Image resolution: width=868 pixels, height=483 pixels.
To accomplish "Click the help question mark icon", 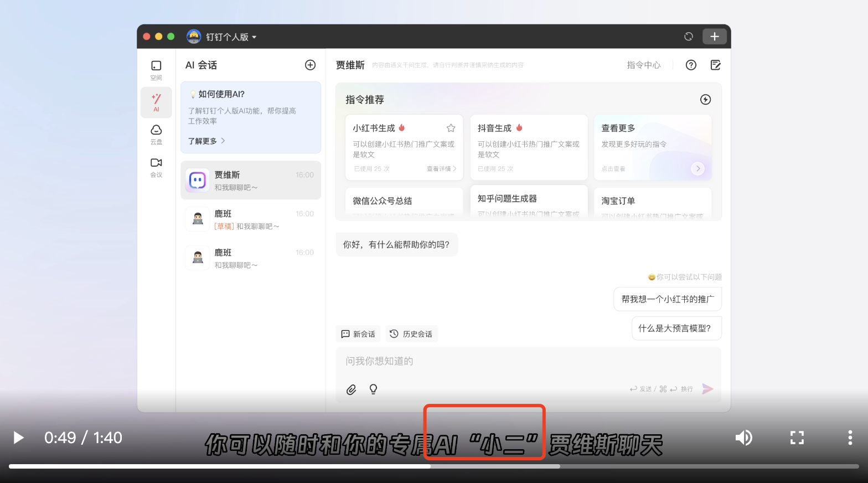I will click(691, 65).
